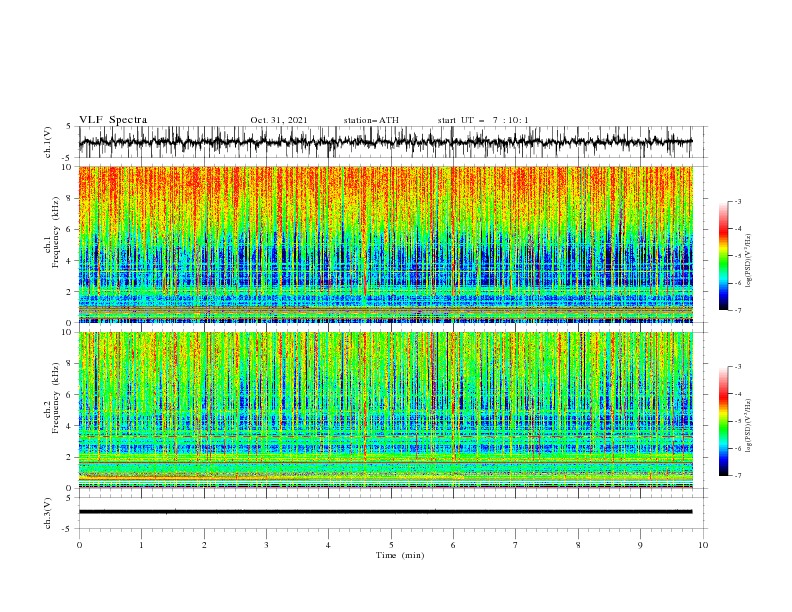This screenshot has height=612, width=792.
Task: Select the date text "Oct. 31, 2021"
Action: coord(278,120)
